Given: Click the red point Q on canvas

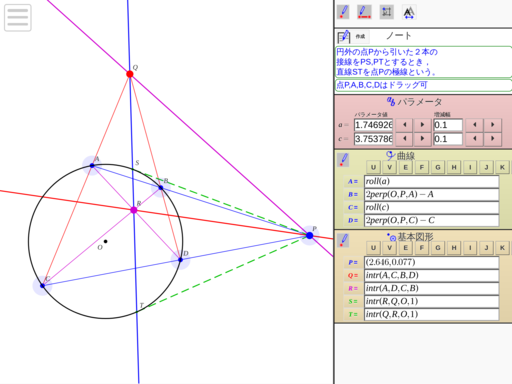Looking at the screenshot, I should pos(130,74).
